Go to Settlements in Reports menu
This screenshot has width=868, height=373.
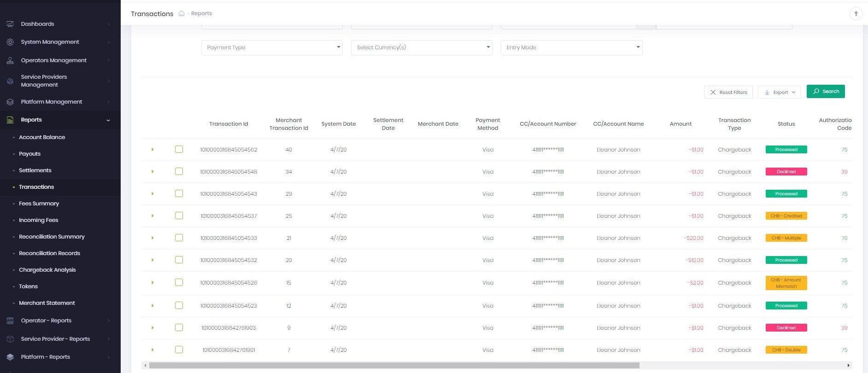35,170
